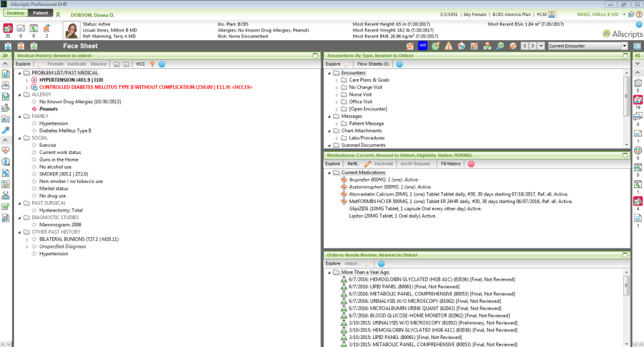
Task: Click the calendar with pencil icon
Action: coord(474,46)
